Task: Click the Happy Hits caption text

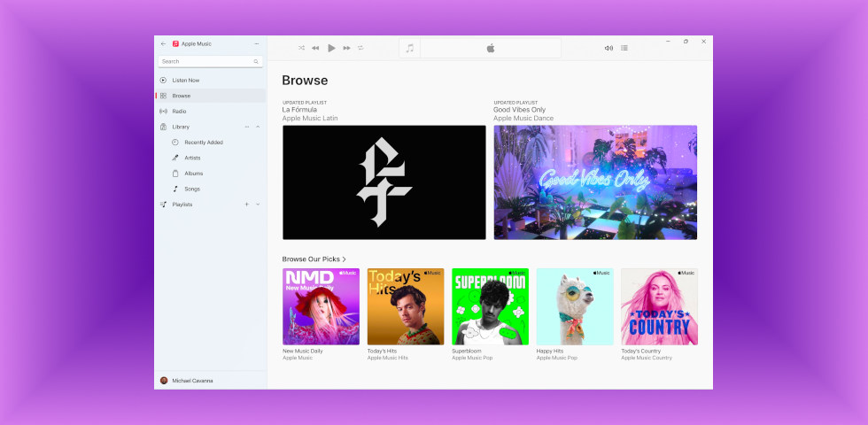Action: pos(550,351)
